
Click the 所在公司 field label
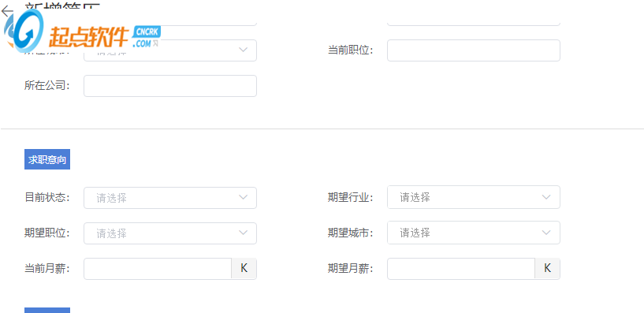point(47,86)
